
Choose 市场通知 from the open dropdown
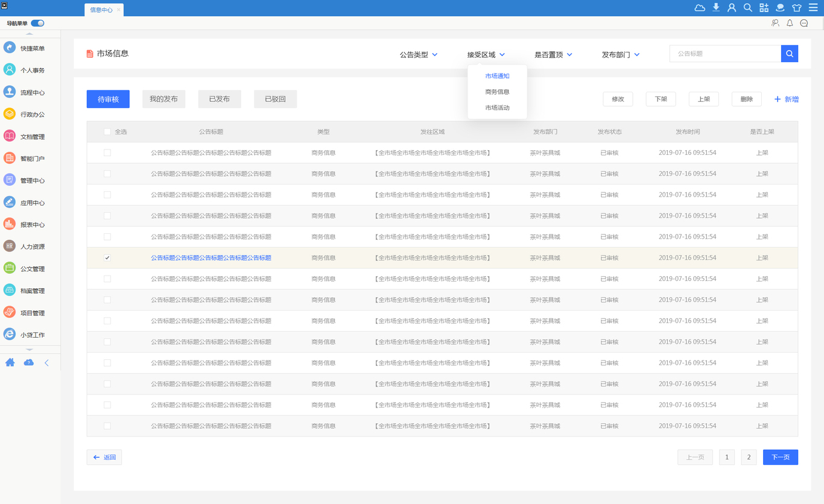(x=497, y=76)
